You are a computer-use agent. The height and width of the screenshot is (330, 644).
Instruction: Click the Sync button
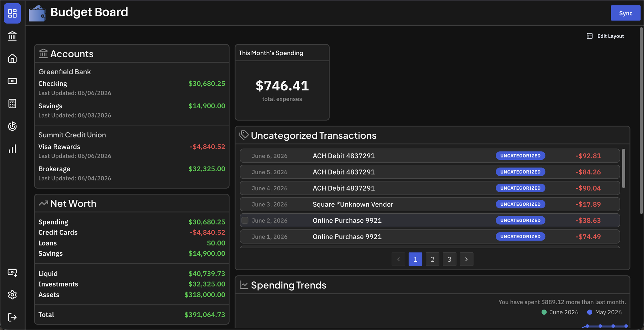(626, 13)
